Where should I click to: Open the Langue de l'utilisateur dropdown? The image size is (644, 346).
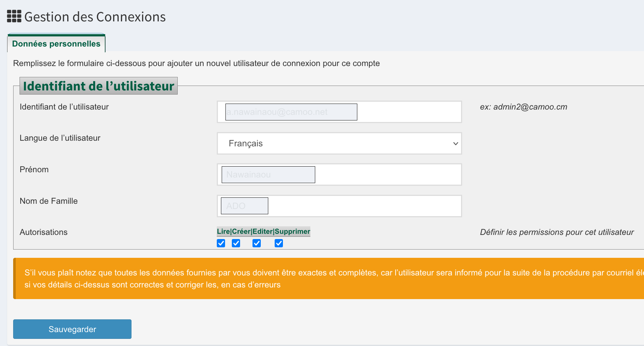tap(339, 143)
